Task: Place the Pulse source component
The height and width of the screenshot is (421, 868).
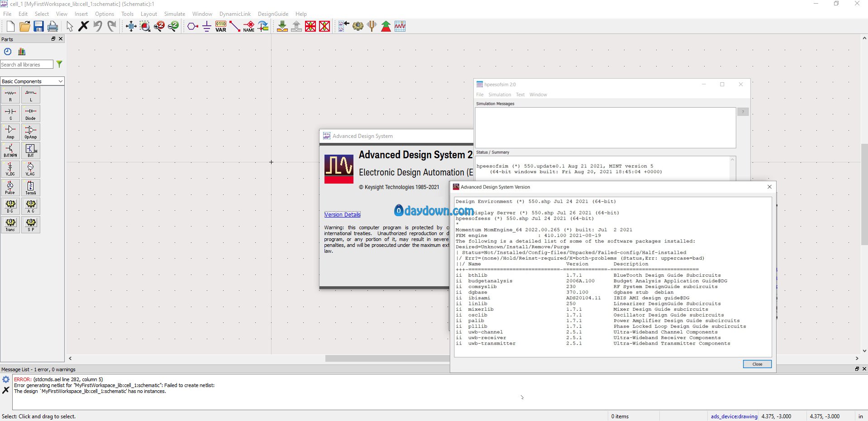Action: tap(10, 188)
